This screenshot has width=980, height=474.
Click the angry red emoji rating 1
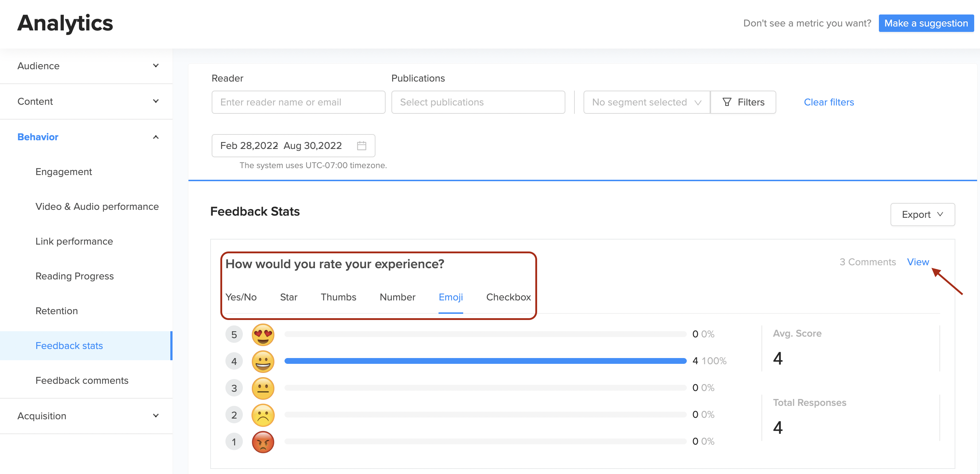coord(263,442)
